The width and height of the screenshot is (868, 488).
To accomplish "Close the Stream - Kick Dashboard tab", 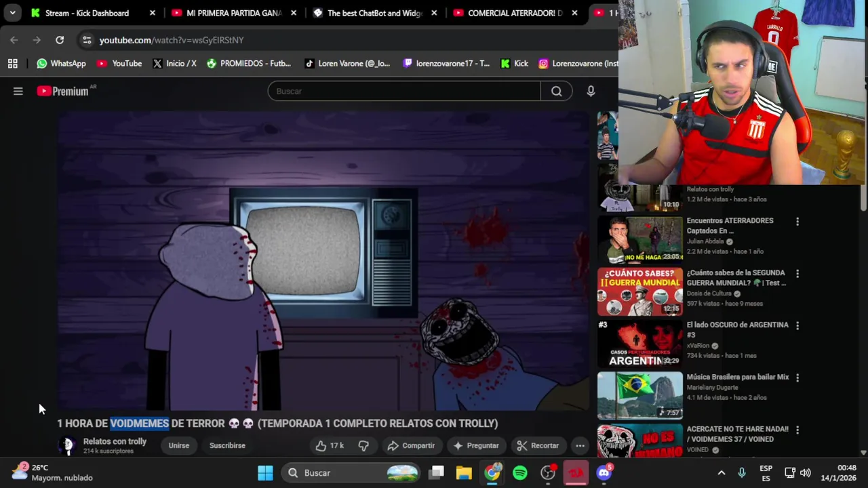I will (x=153, y=13).
